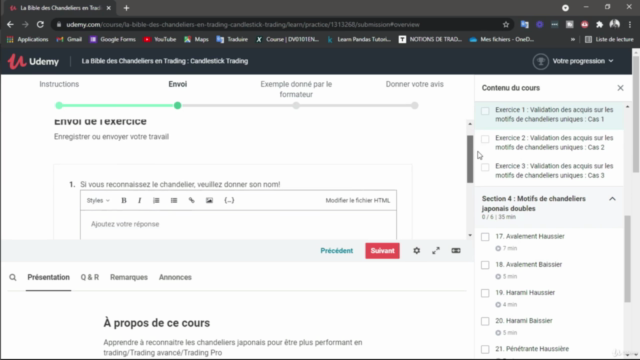Mark 21. Pénétrante Haussière complete
Viewport: 640px width, 360px height.
(x=485, y=349)
